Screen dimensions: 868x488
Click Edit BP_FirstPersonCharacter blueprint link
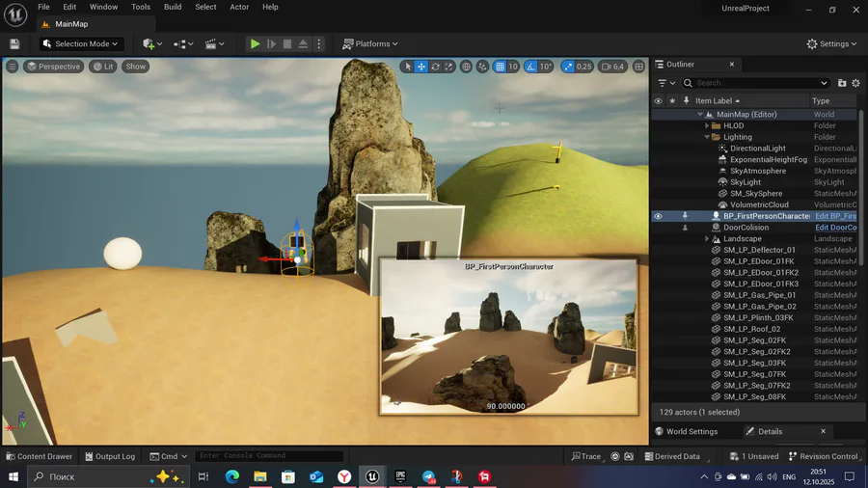(x=835, y=216)
